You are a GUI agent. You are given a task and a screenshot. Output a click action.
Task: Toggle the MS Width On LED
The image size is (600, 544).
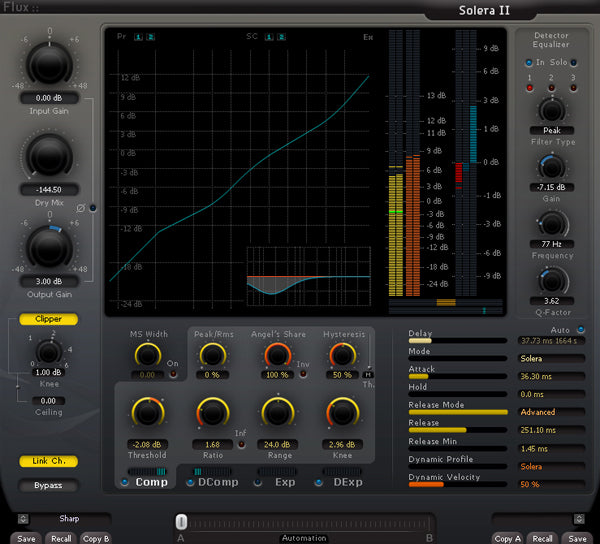coord(175,374)
